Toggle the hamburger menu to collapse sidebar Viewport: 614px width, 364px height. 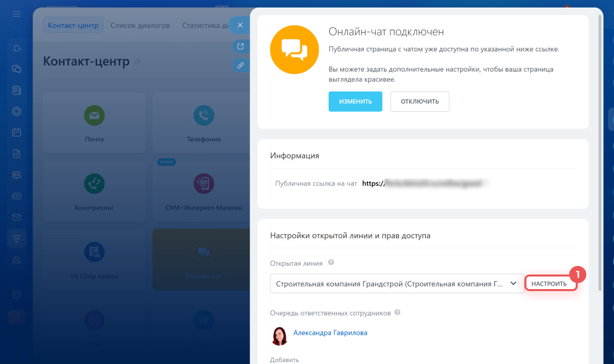[17, 14]
